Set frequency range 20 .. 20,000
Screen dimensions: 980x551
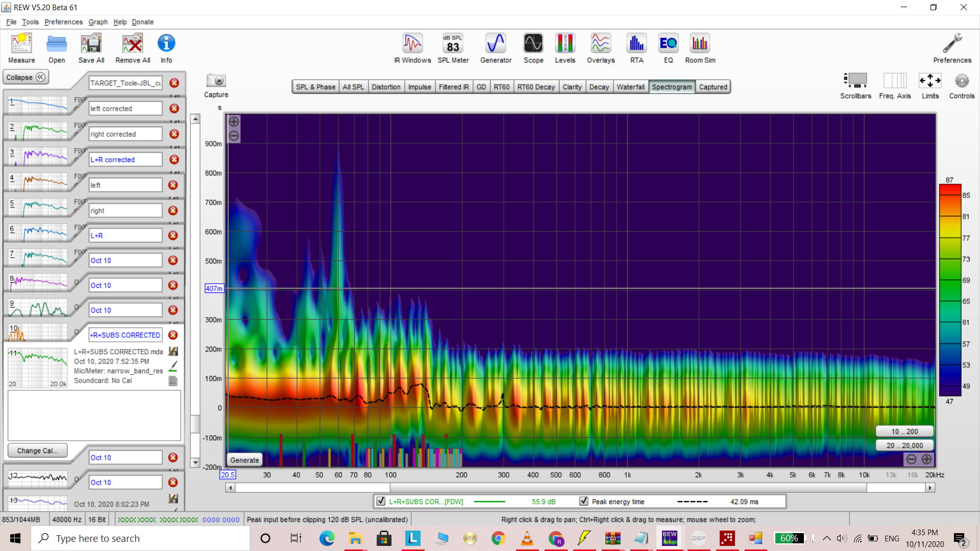904,445
